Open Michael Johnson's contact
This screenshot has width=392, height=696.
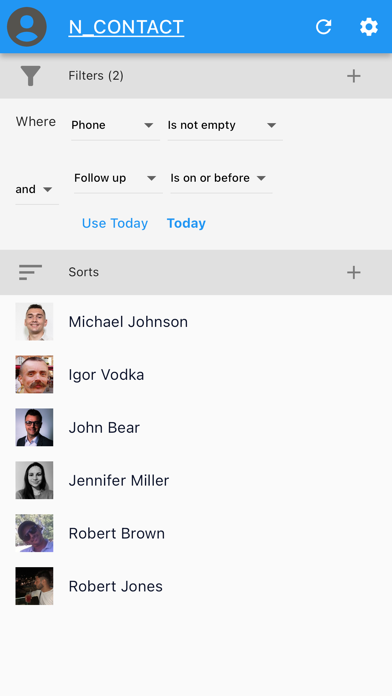[x=196, y=322]
